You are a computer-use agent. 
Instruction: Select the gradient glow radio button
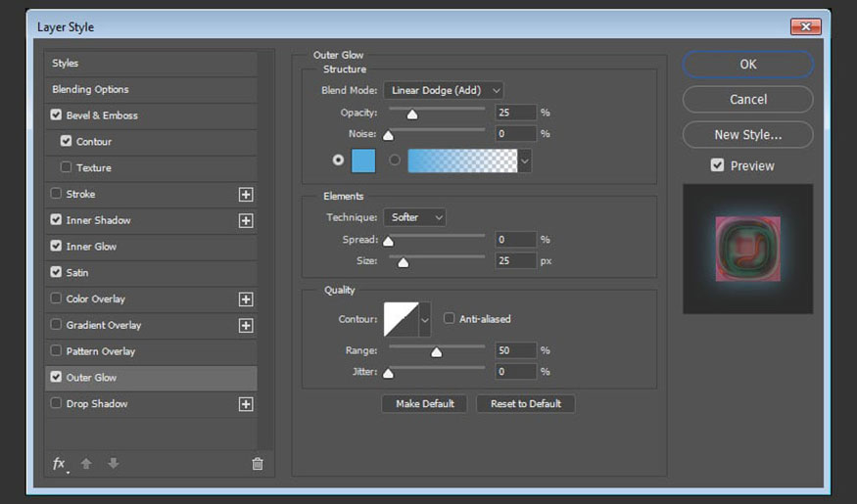(395, 160)
